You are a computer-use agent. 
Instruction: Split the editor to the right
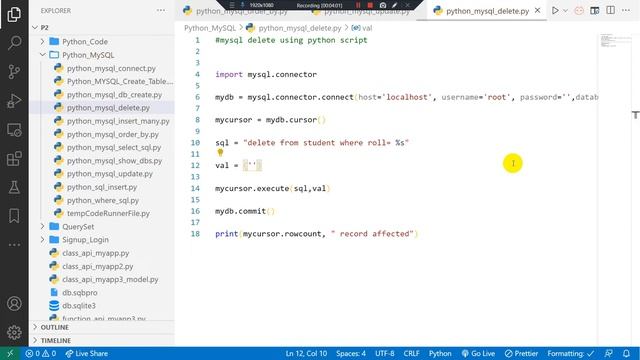pos(610,11)
